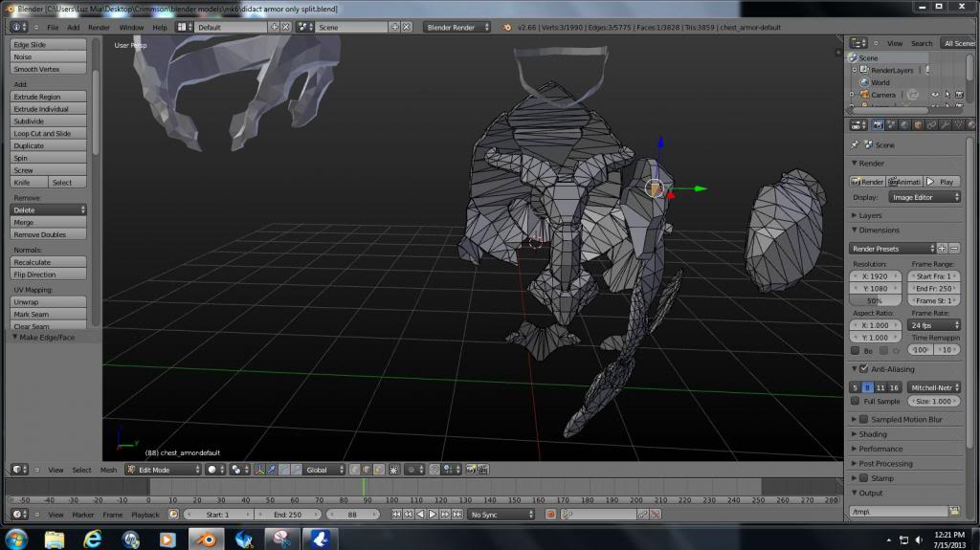Viewport: 980px width, 550px height.
Task: Jump to timeline start frame button
Action: click(x=396, y=515)
